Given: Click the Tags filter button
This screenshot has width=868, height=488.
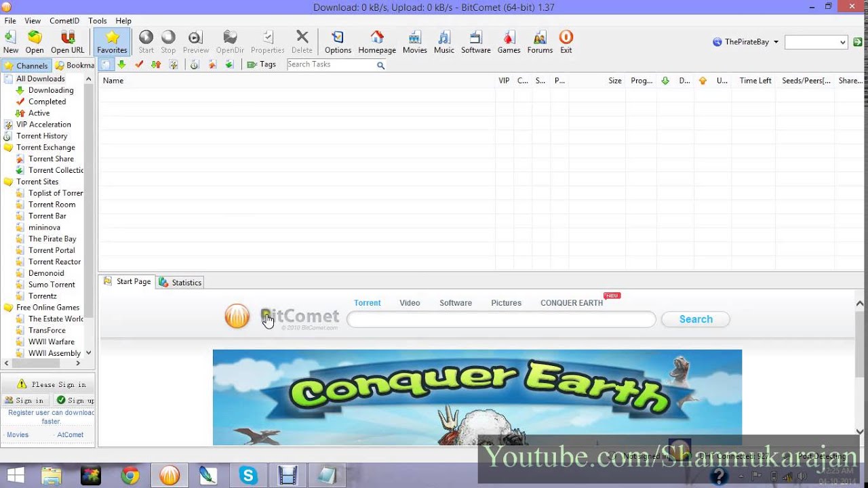Looking at the screenshot, I should pyautogui.click(x=261, y=64).
